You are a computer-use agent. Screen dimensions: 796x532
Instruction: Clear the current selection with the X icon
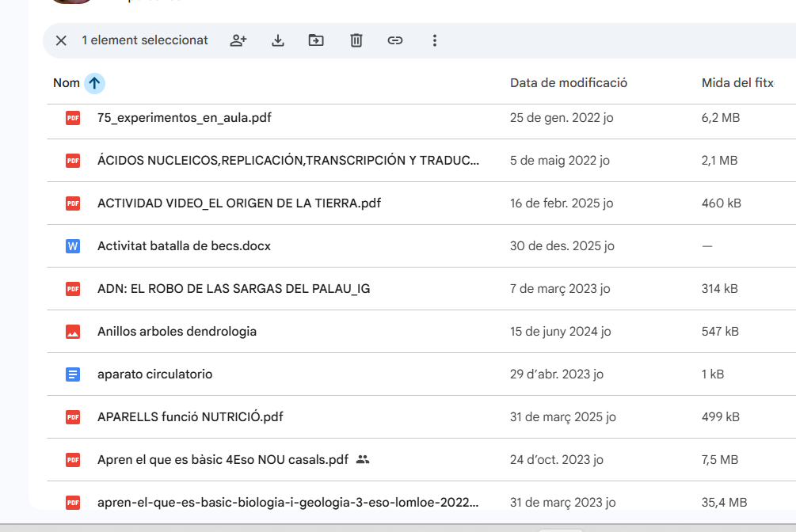61,40
